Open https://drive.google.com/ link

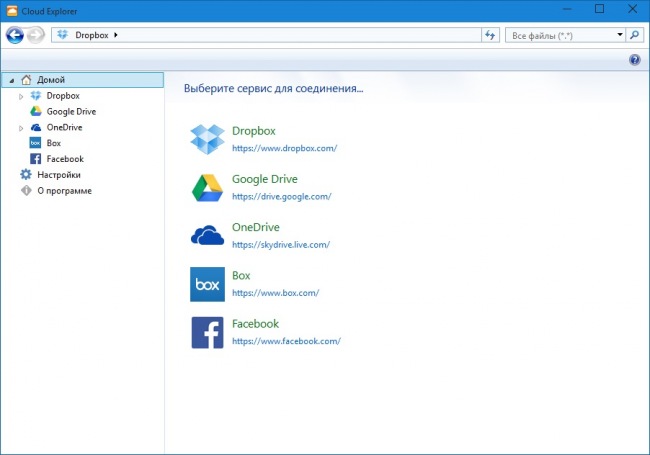281,196
